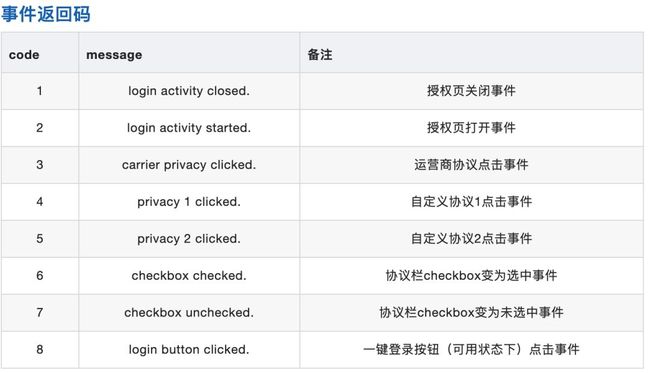Click 'login button clicked.' cell
The width and height of the screenshot is (650, 373).
click(189, 349)
